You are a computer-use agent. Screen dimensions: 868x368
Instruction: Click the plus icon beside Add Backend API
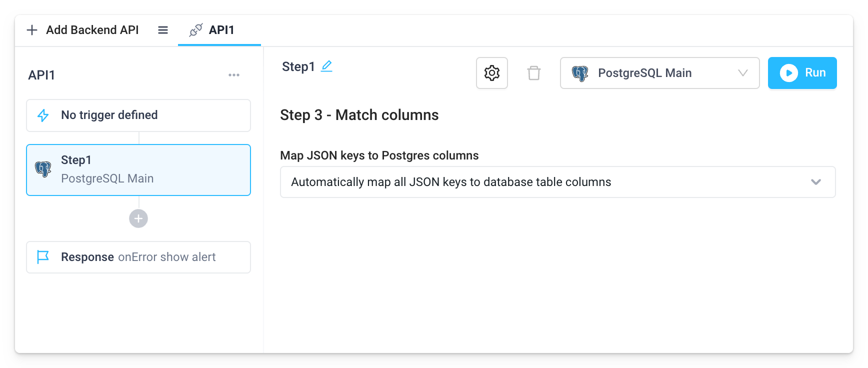click(x=32, y=30)
